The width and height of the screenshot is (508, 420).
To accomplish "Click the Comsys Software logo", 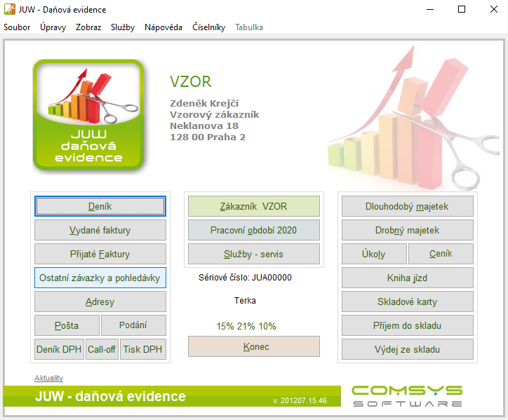I will [407, 395].
